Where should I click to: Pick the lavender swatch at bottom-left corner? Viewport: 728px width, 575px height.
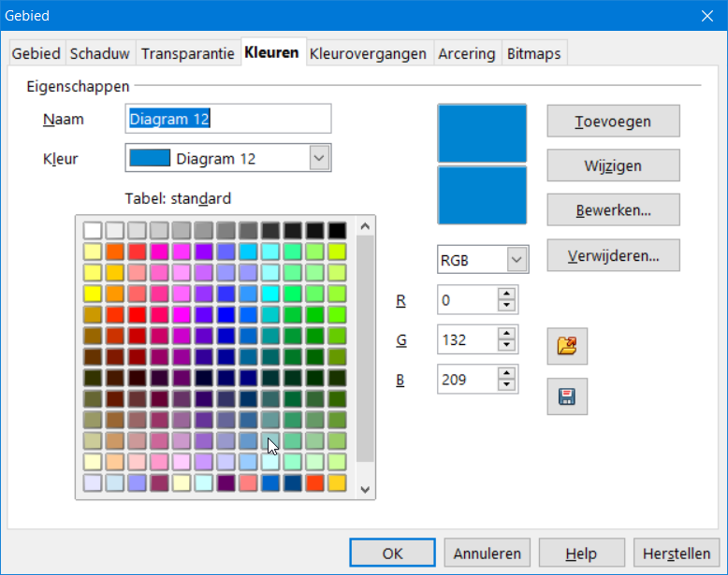93,482
